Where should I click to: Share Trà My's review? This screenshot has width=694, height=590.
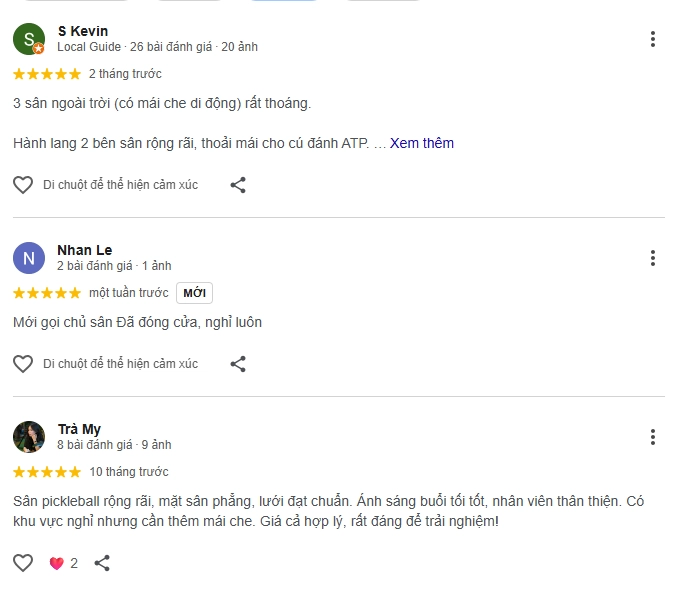click(x=102, y=563)
